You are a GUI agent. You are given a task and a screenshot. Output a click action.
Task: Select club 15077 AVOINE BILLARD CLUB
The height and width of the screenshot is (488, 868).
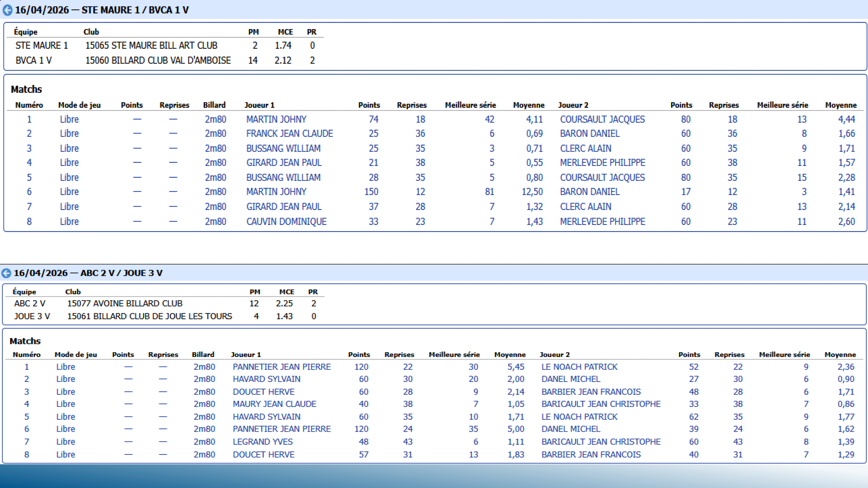[125, 304]
